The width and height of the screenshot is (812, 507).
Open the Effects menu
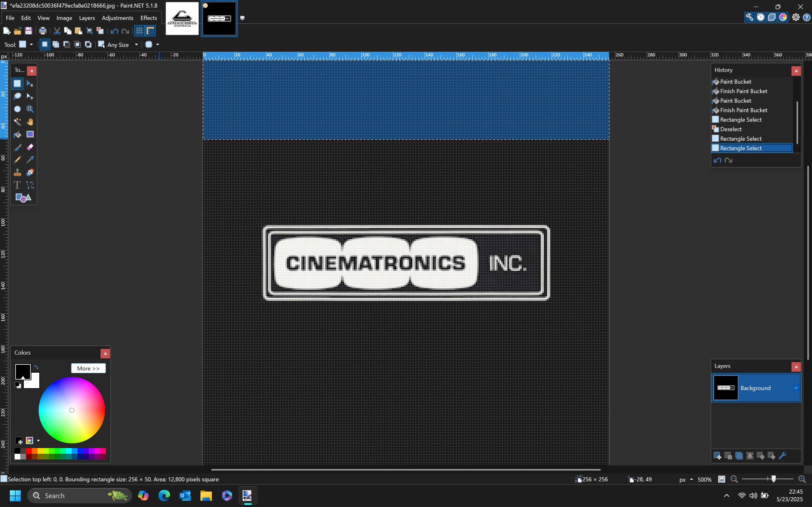148,18
